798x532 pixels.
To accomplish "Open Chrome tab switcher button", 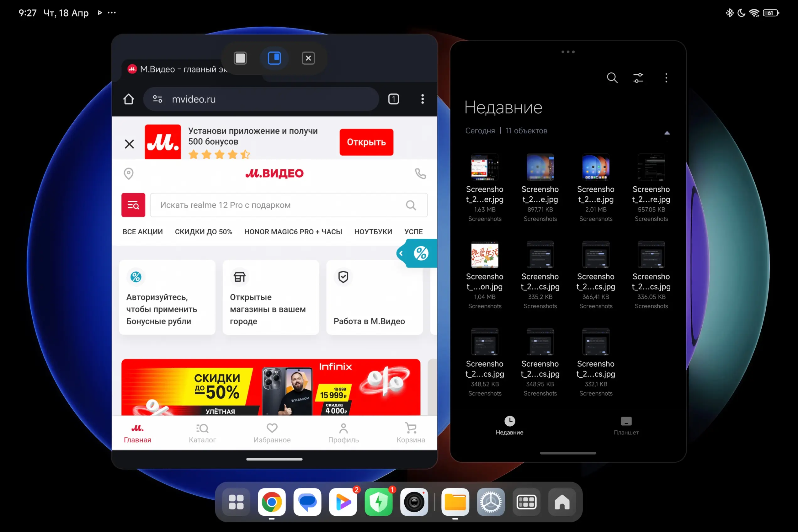I will 393,99.
